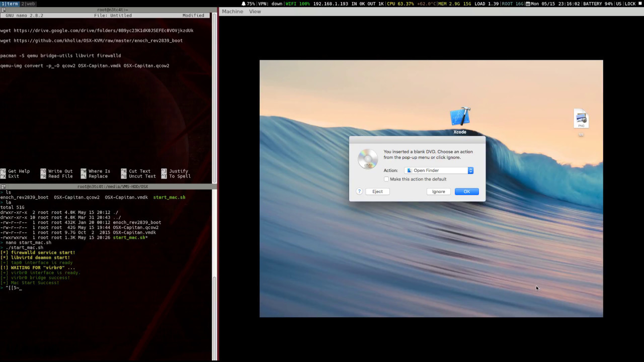
Task: Click the Write Out shortcut in nano
Action: (56, 171)
